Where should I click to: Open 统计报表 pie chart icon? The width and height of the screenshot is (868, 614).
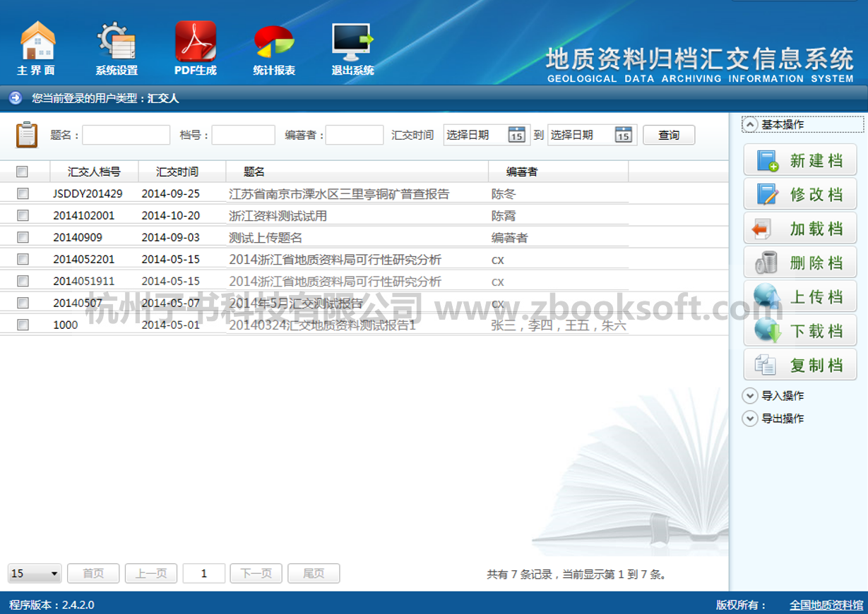point(274,42)
